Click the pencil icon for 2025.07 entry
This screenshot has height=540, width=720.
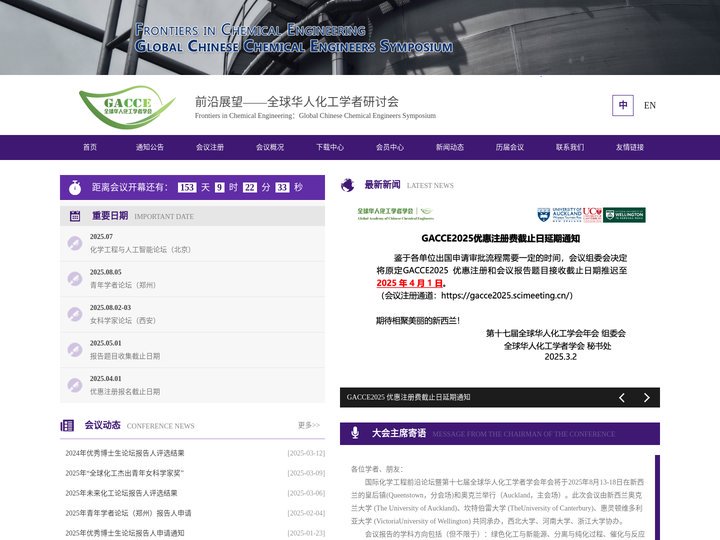click(x=75, y=243)
